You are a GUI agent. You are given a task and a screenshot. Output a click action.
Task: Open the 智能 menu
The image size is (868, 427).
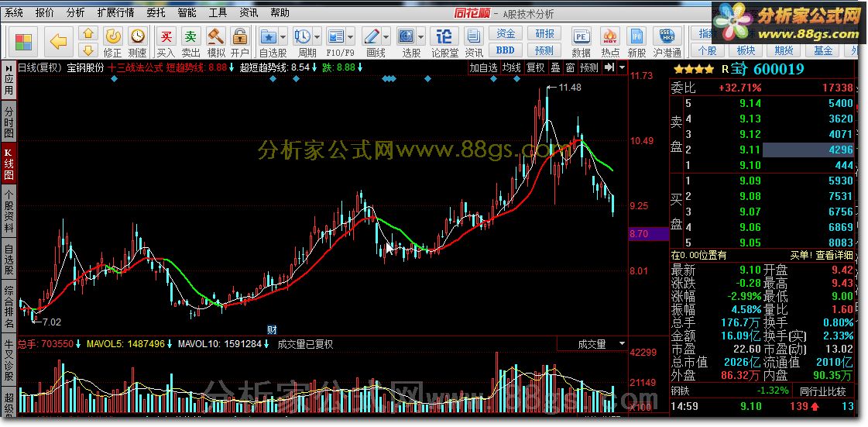point(187,12)
